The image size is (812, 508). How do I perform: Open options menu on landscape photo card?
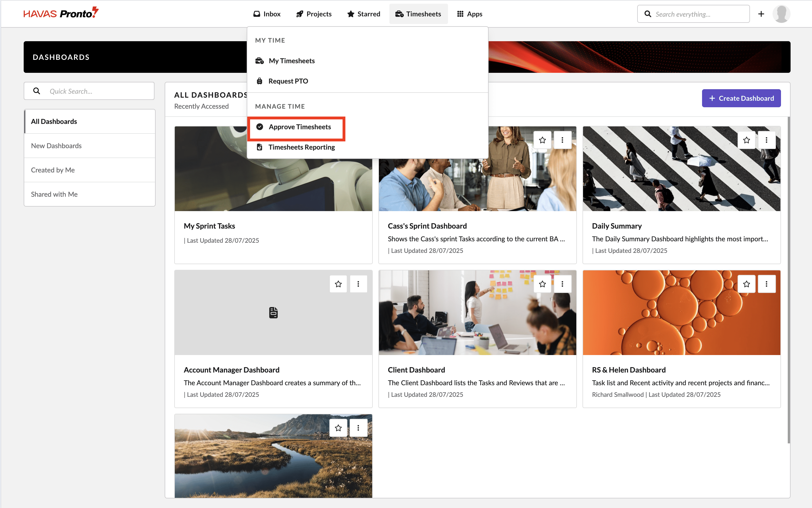click(358, 428)
